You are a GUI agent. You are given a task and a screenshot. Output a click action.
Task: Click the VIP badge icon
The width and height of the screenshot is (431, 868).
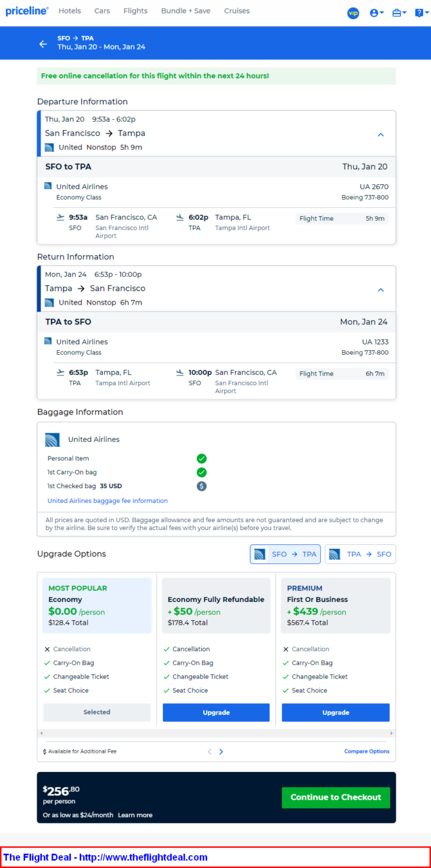(x=353, y=13)
